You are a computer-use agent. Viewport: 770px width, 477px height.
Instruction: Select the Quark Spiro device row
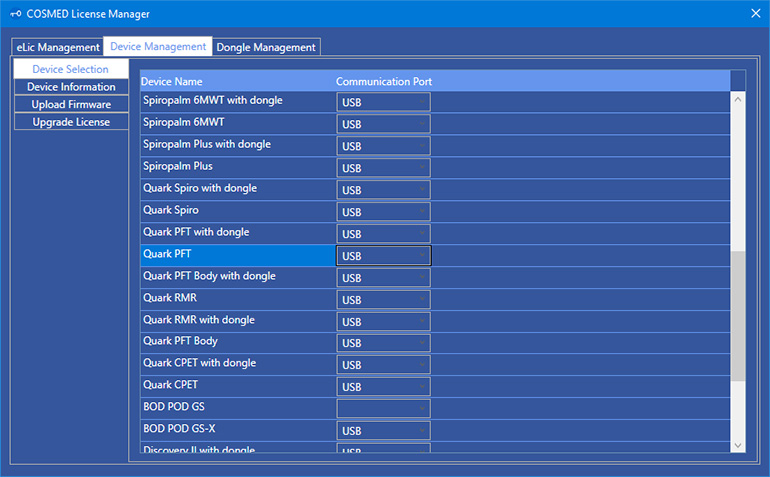[235, 211]
